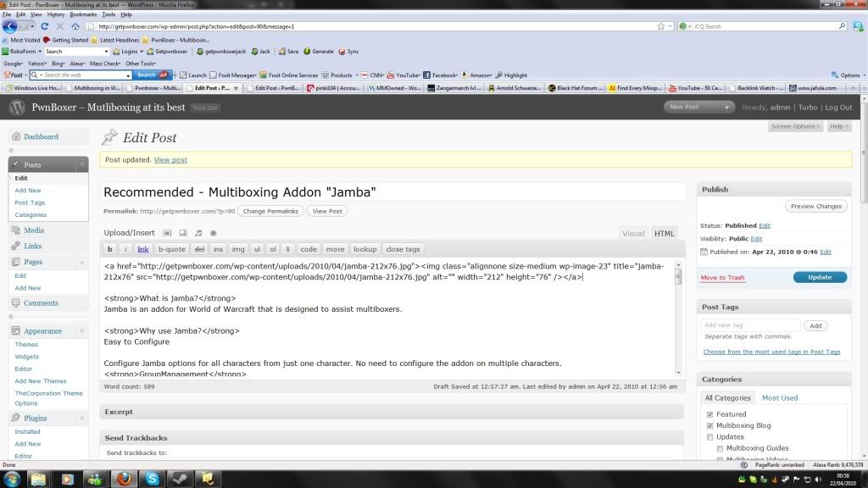Open the Screen Options panel
The image size is (868, 488).
pyautogui.click(x=795, y=126)
